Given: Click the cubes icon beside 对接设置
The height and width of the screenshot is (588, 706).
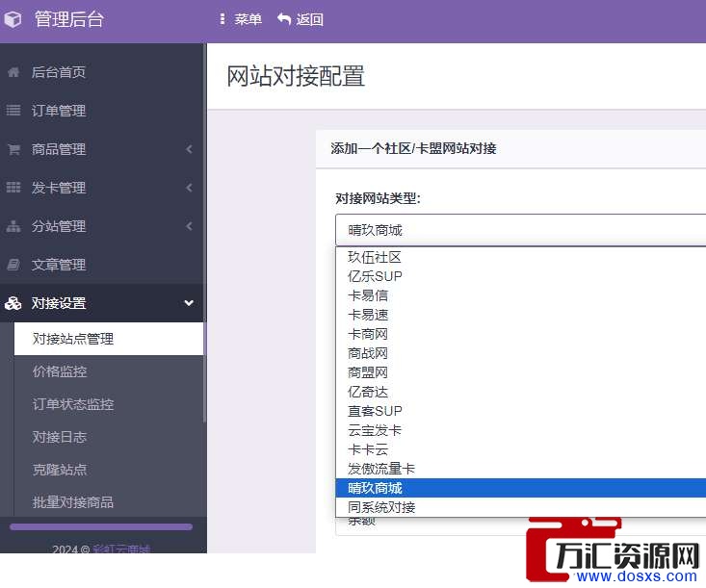Looking at the screenshot, I should coord(13,303).
